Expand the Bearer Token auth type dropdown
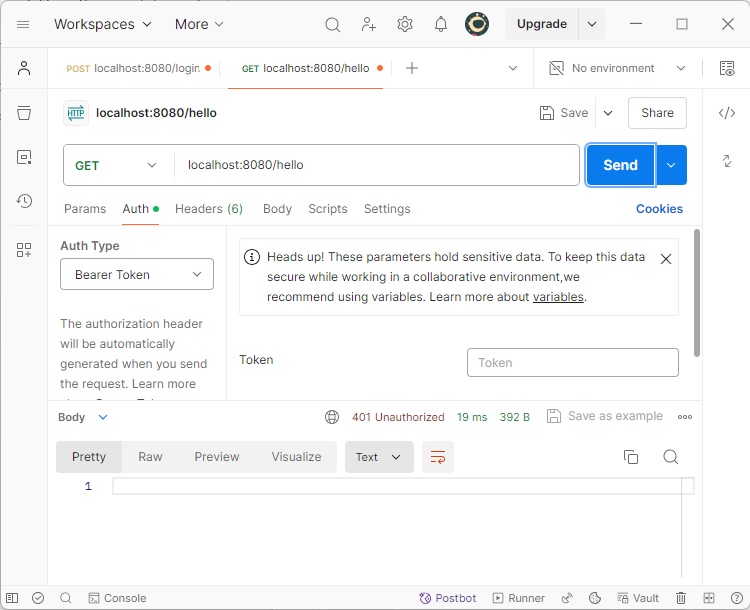 pos(137,274)
